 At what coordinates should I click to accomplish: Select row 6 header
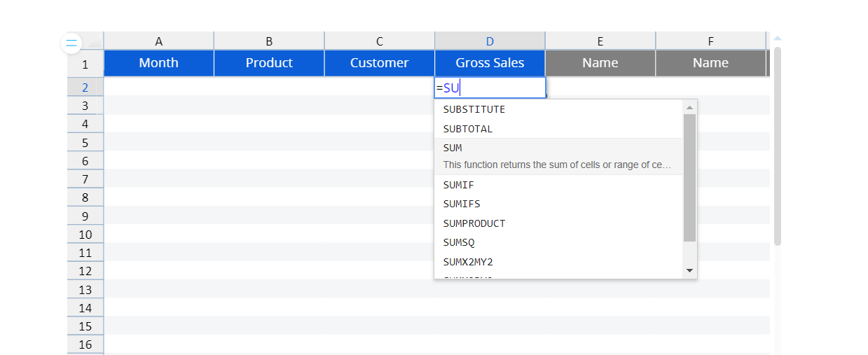pos(85,161)
